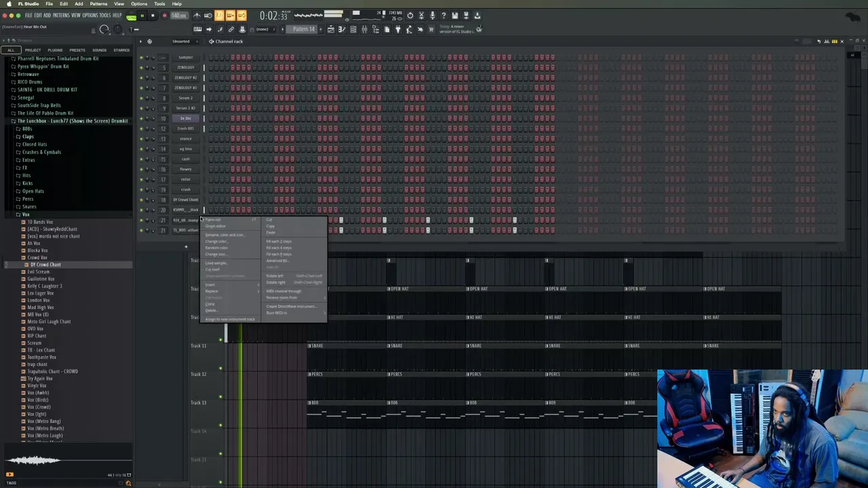Save the project with the floppy disk icon
The width and height of the screenshot is (868, 488).
point(455,16)
